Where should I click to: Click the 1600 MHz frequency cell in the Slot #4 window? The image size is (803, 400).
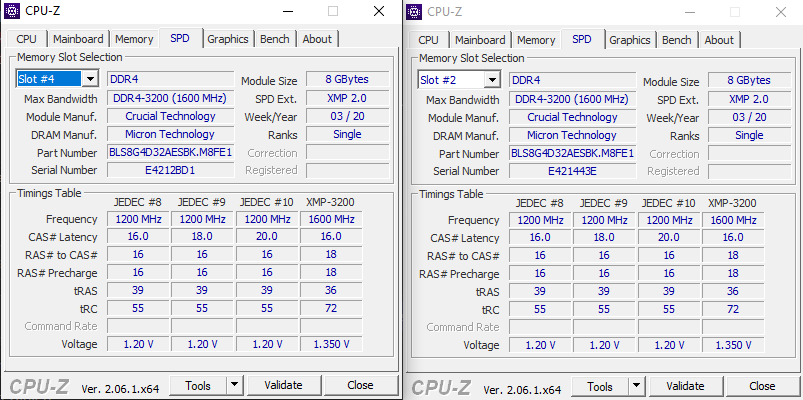(331, 219)
